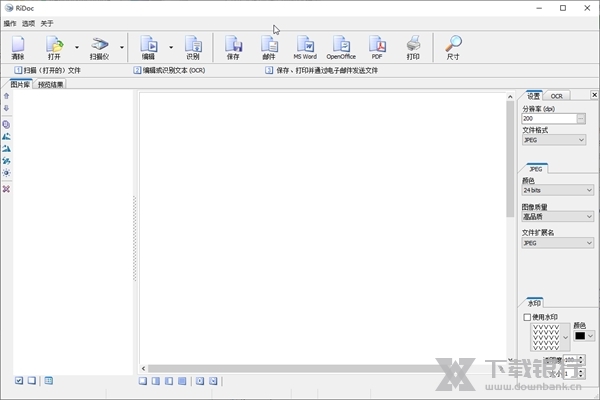The image size is (600, 400).
Task: Open the 尺寸 (Size) magnifier tool
Action: 453,47
